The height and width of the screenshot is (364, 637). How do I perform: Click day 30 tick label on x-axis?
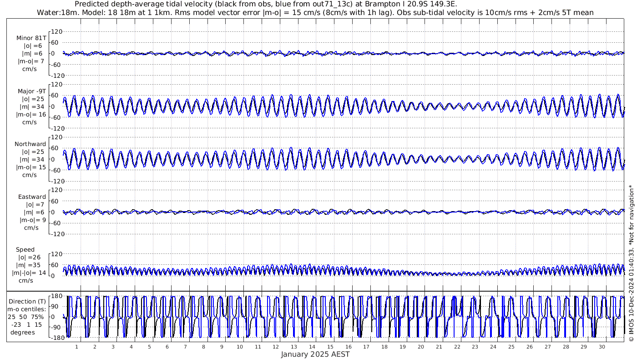point(602,347)
